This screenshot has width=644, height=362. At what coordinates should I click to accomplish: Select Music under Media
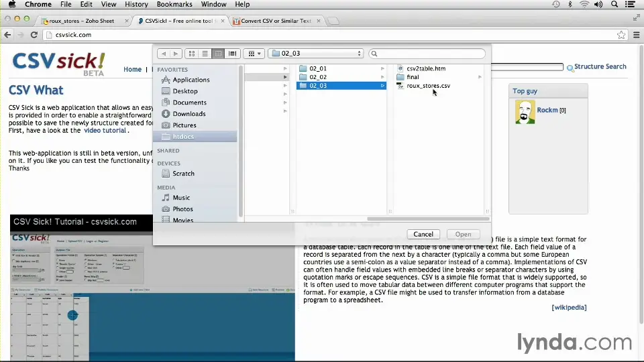[x=180, y=197]
